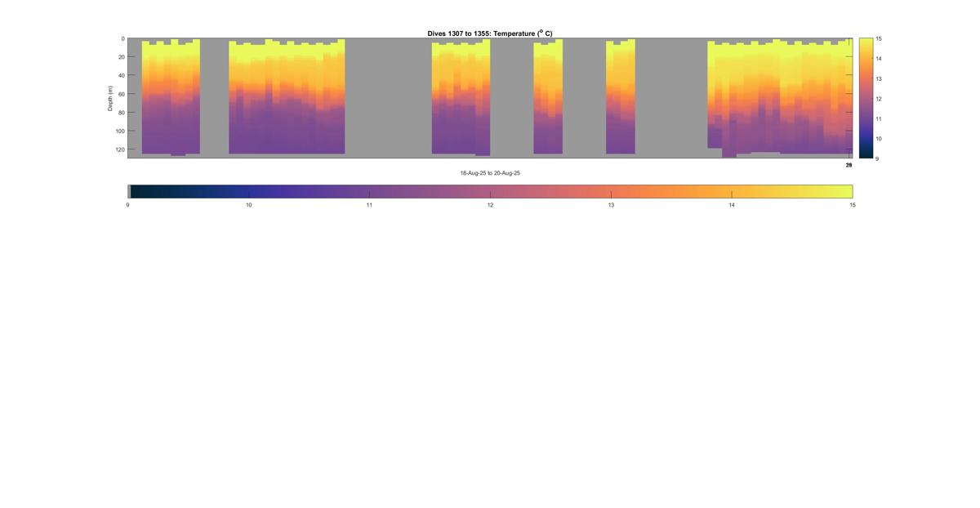Pick the orange 13 region on the horizontal colorbar
The height and width of the screenshot is (508, 980).
click(x=611, y=191)
